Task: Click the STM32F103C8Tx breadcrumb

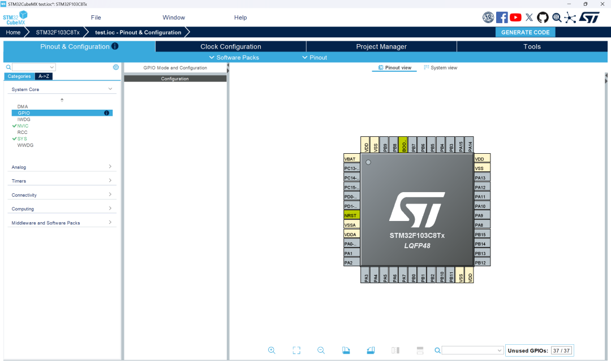Action: tap(58, 32)
